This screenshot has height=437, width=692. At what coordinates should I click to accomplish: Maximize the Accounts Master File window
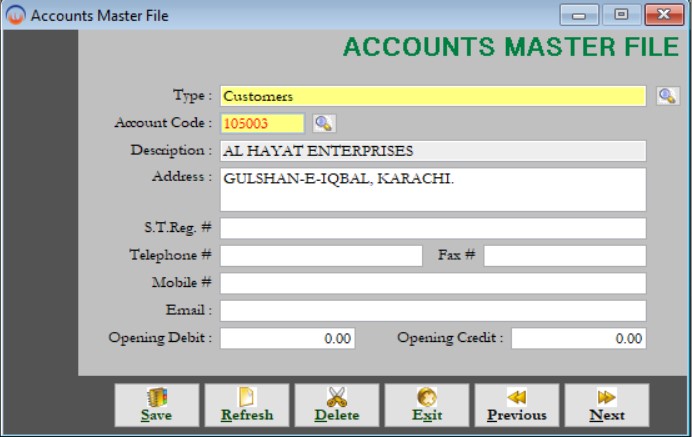tap(621, 15)
